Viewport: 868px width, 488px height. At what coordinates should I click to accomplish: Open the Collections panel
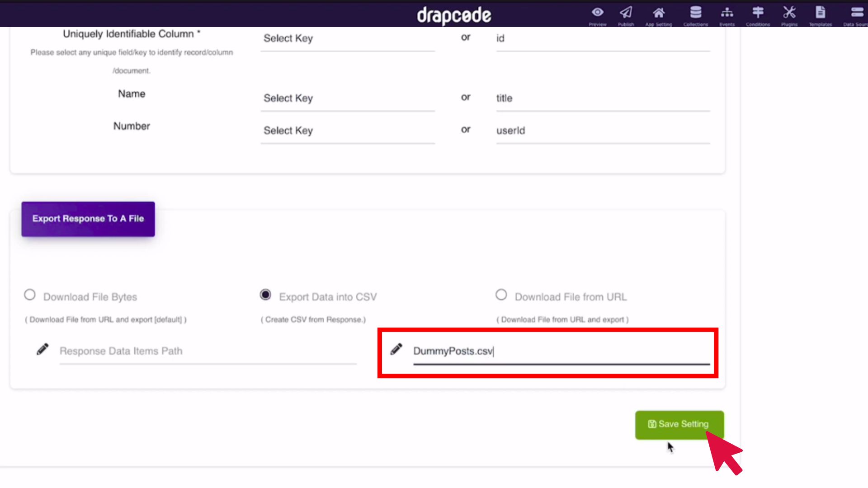pyautogui.click(x=694, y=15)
